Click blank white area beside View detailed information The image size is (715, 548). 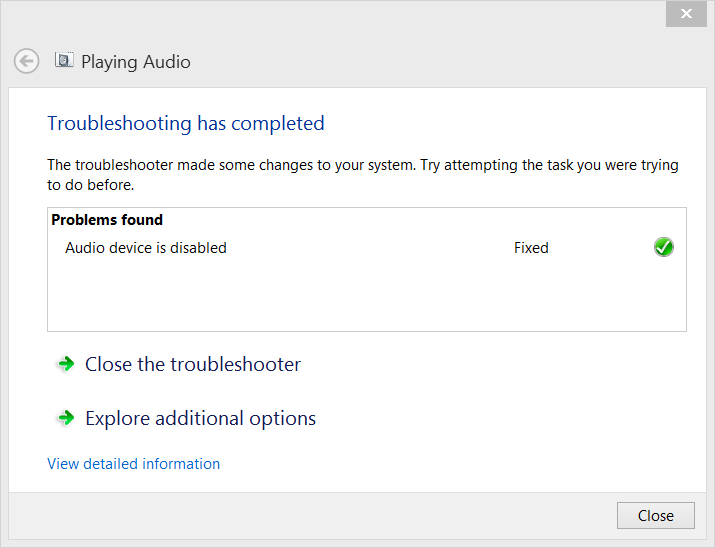pos(456,464)
